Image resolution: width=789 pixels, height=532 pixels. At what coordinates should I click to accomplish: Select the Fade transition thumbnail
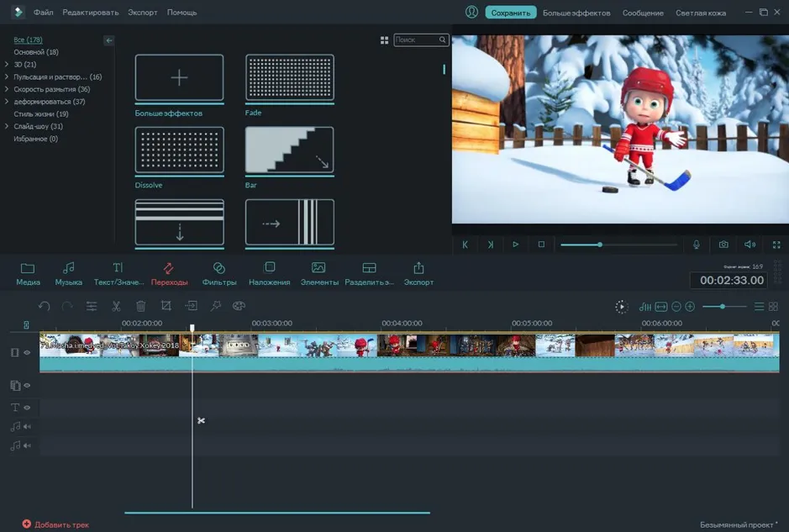point(289,78)
